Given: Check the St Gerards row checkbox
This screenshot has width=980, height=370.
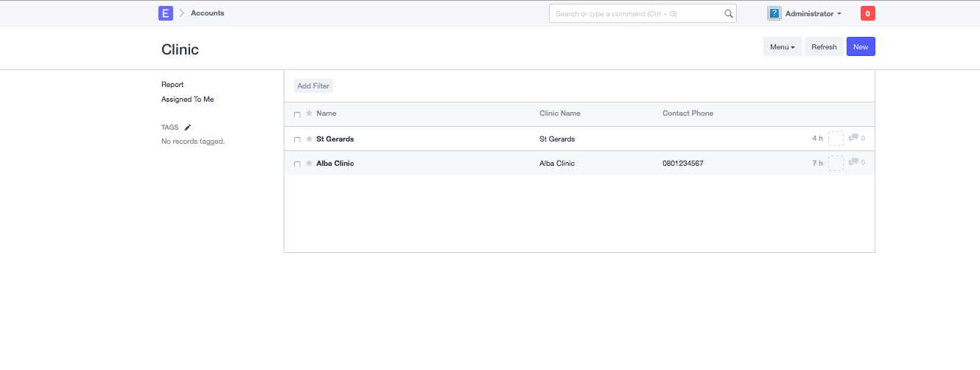Looking at the screenshot, I should [x=297, y=139].
